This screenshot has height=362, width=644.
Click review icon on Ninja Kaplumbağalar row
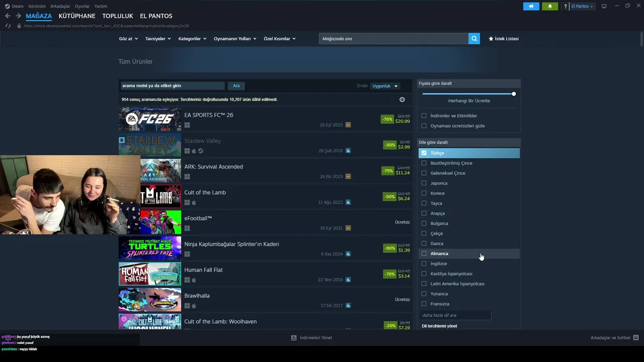(x=348, y=254)
